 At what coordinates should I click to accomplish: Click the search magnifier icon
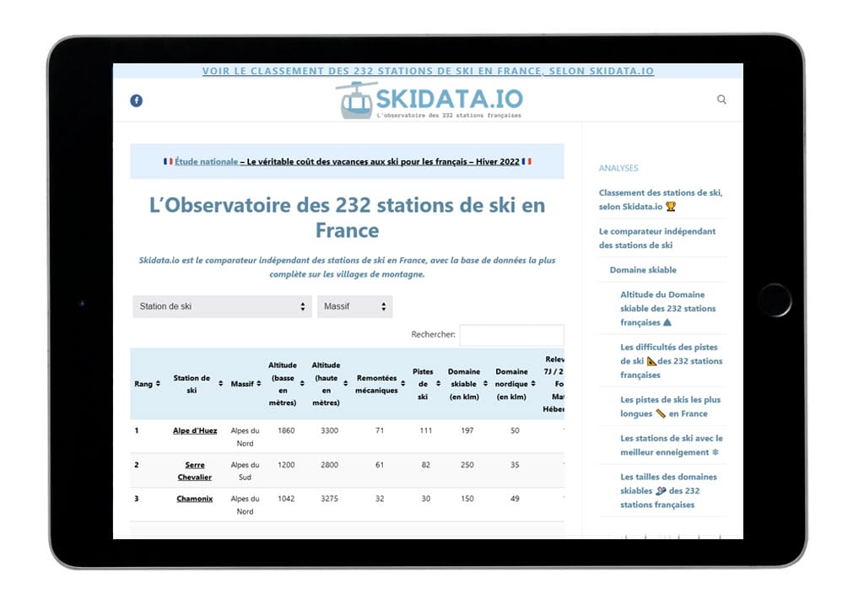pyautogui.click(x=721, y=100)
